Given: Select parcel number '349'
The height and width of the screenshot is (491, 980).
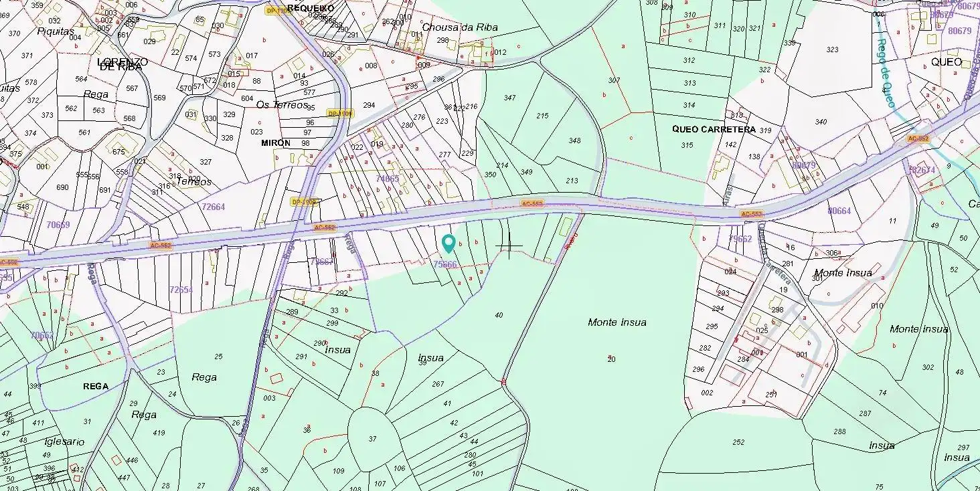Looking at the screenshot, I should [x=527, y=172].
